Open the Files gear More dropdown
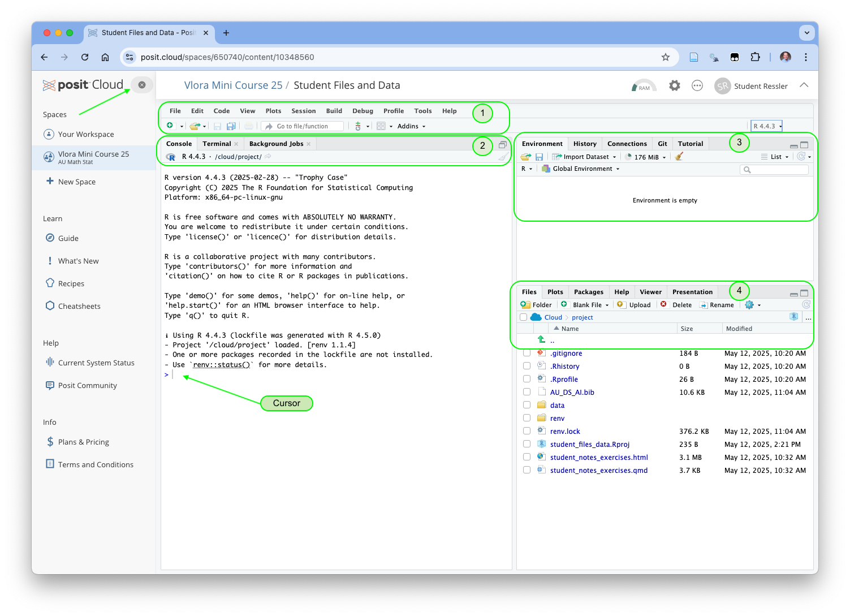 coord(753,305)
